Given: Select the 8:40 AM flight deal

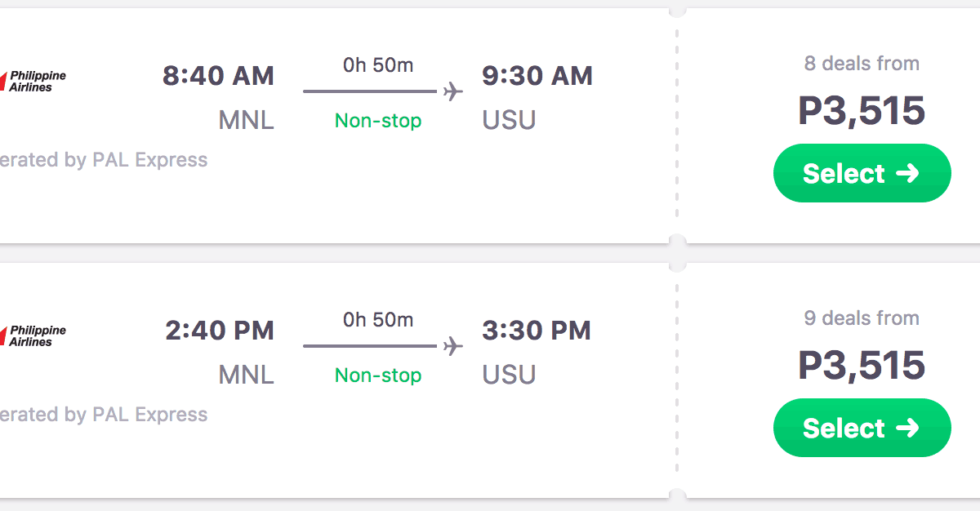Looking at the screenshot, I should tap(862, 173).
